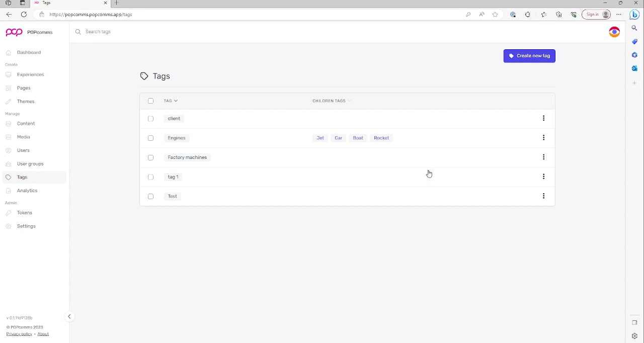This screenshot has height=343, width=644.
Task: Open the Dashboard sidebar item
Action: click(x=29, y=52)
